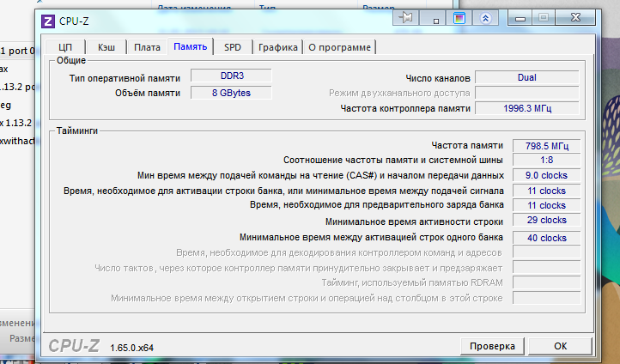Viewport: 620px width, 364px height.
Task: Click the CPU-Z logo icon in title bar
Action: pos(48,21)
